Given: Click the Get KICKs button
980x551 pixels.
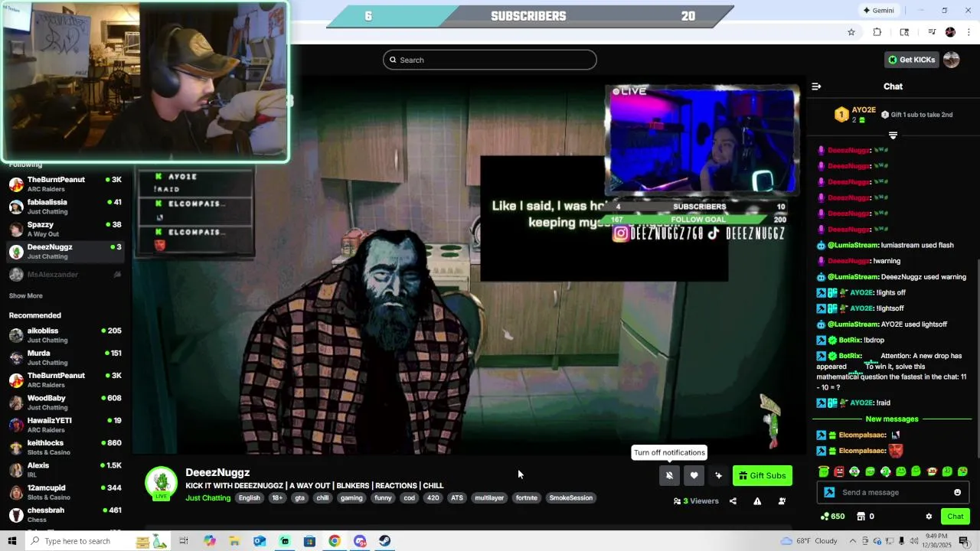Looking at the screenshot, I should pos(911,60).
